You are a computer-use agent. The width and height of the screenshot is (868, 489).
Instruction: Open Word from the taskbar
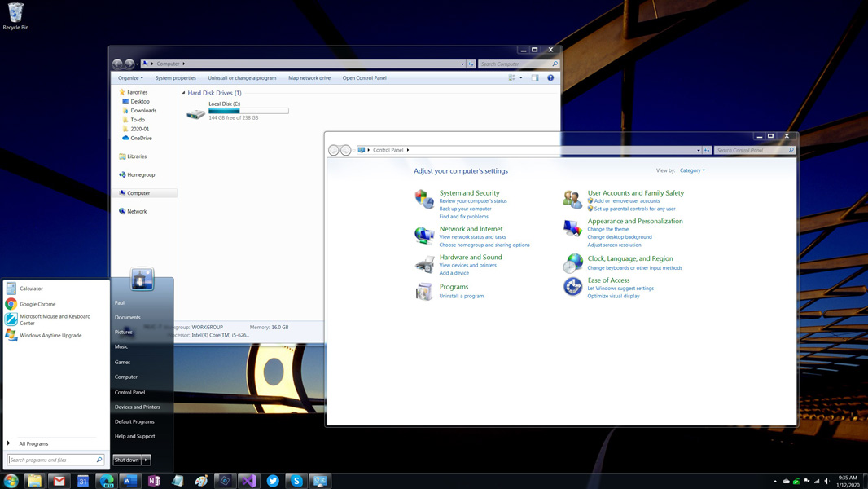pos(129,481)
